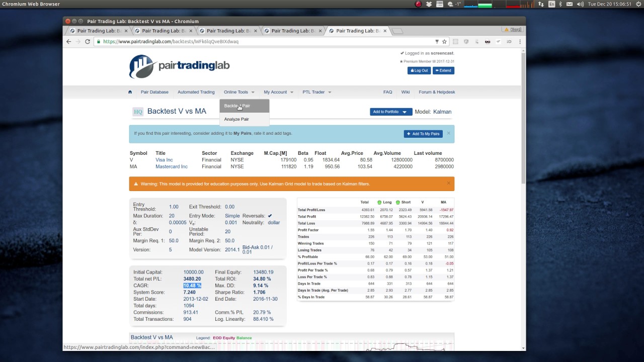Screen dimensions: 644x362
Task: Open the Wiki navigation item
Action: [406, 92]
